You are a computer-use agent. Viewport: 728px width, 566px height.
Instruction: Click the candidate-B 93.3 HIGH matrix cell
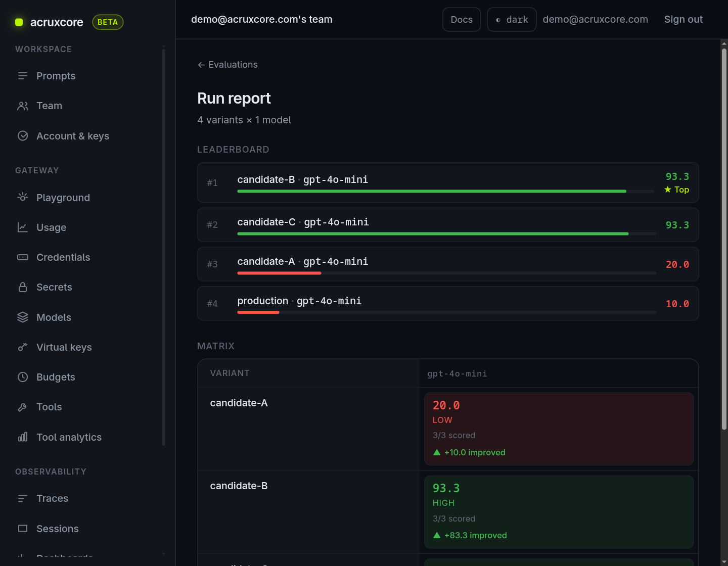(x=559, y=512)
